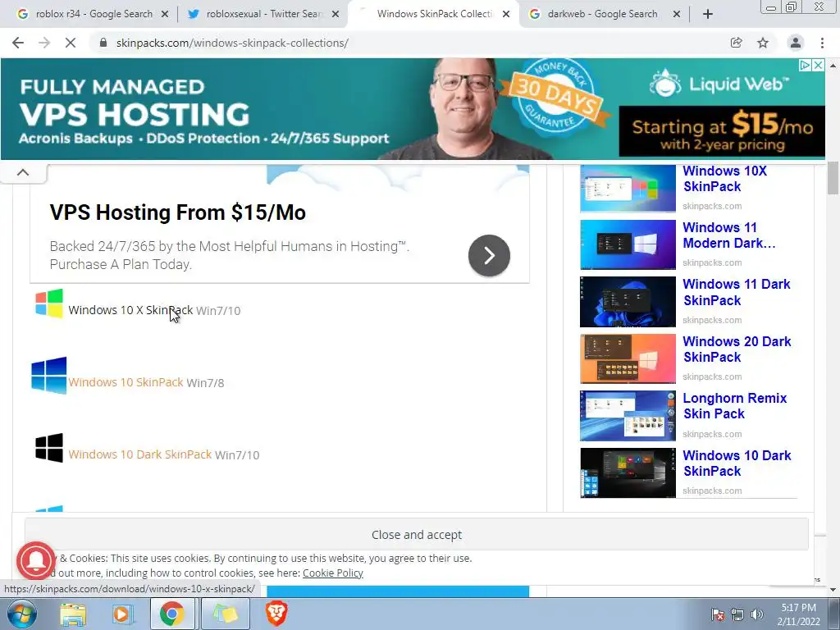Viewport: 840px width, 630px height.
Task: Open the Chrome profile avatar
Action: click(x=796, y=43)
